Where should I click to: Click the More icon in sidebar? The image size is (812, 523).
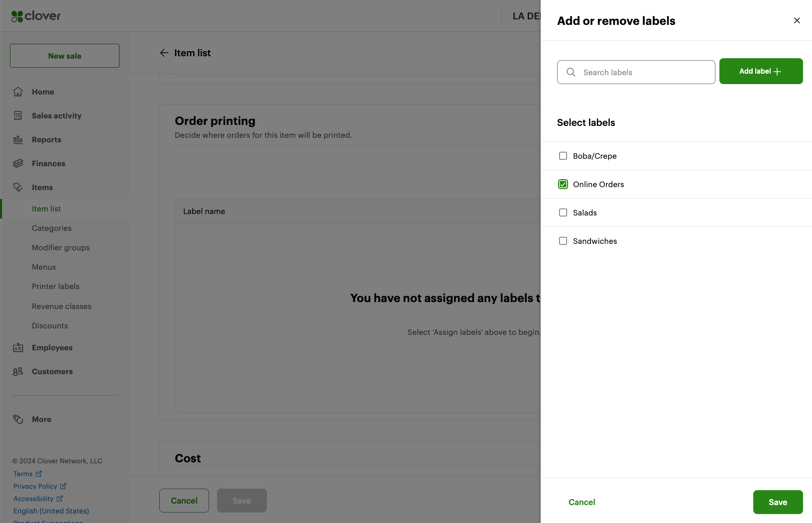18,419
